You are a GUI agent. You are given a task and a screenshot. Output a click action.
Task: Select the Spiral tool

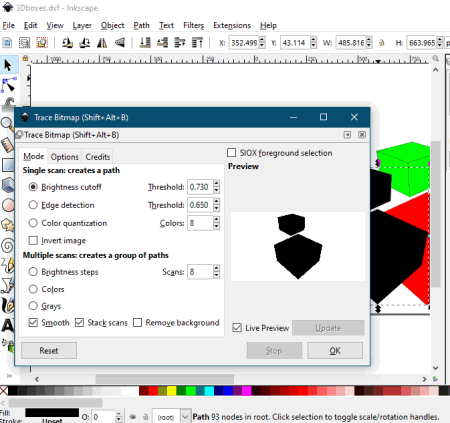[7, 246]
